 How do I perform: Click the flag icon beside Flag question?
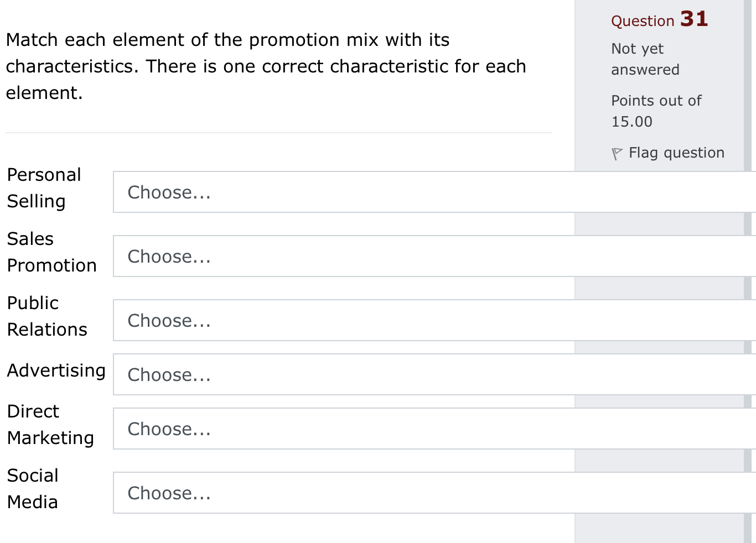[617, 153]
